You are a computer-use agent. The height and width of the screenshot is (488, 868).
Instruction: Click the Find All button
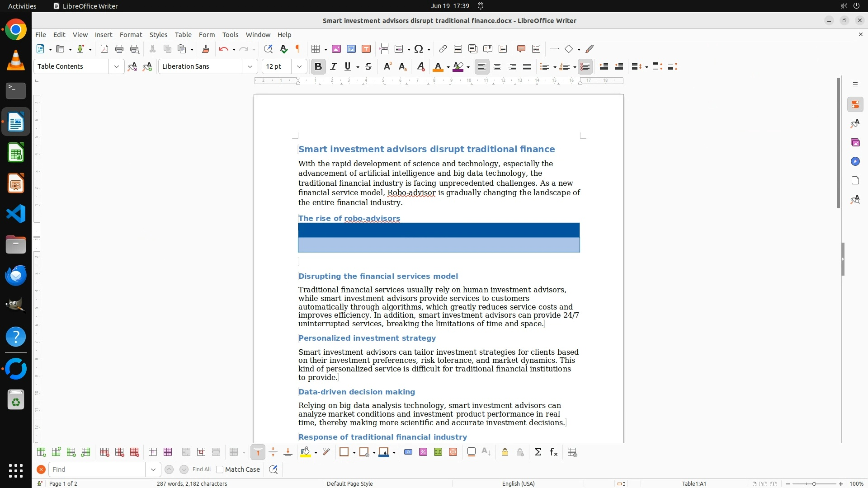coord(202,469)
